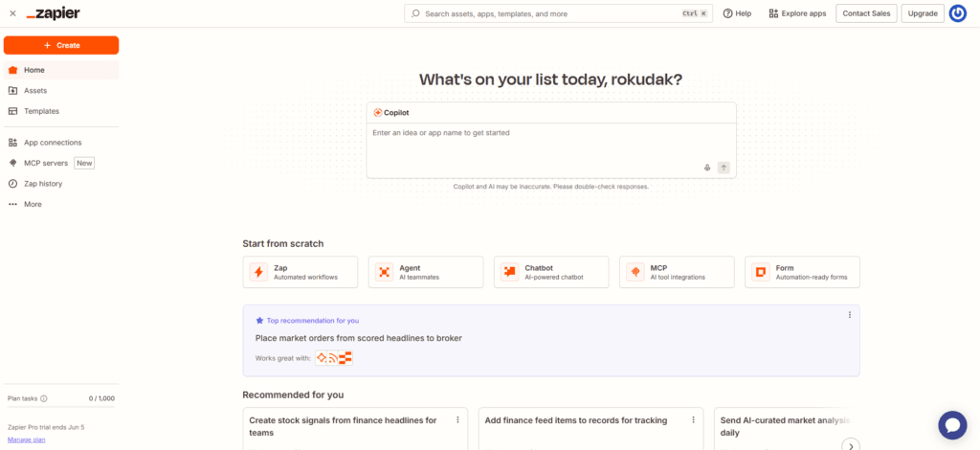Start a Chatbot from scratch

(551, 272)
